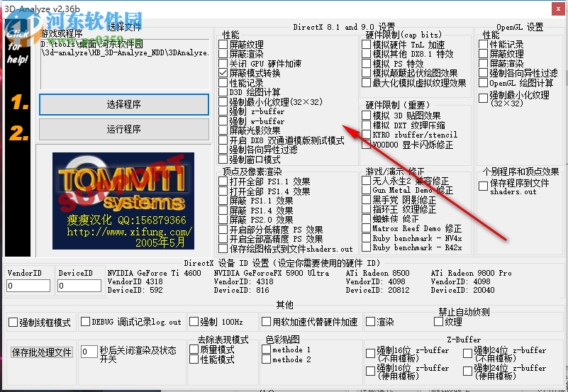Viewport: 568px width, 392px height.
Task: Enable 屏蔽光影效果 checkbox
Action: (x=223, y=130)
